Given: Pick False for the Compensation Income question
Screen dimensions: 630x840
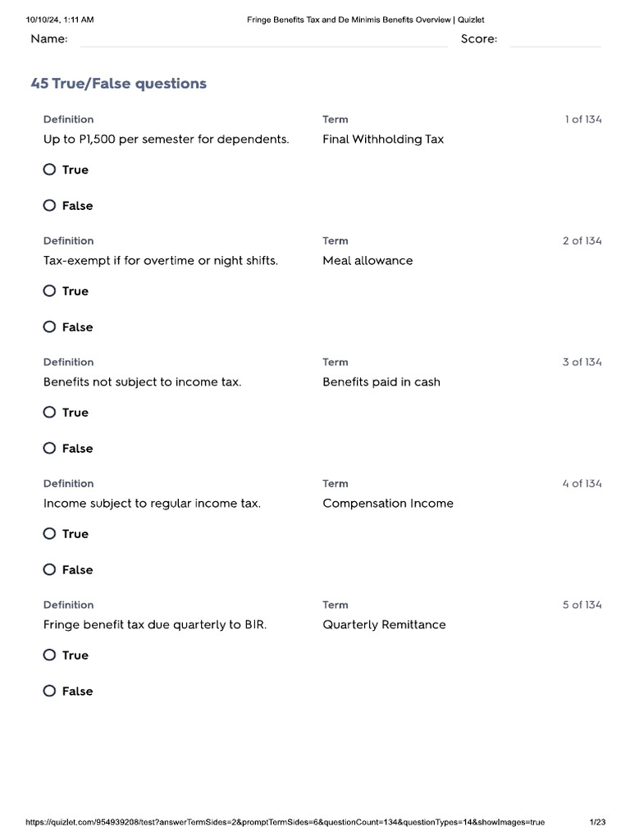Looking at the screenshot, I should click(50, 570).
